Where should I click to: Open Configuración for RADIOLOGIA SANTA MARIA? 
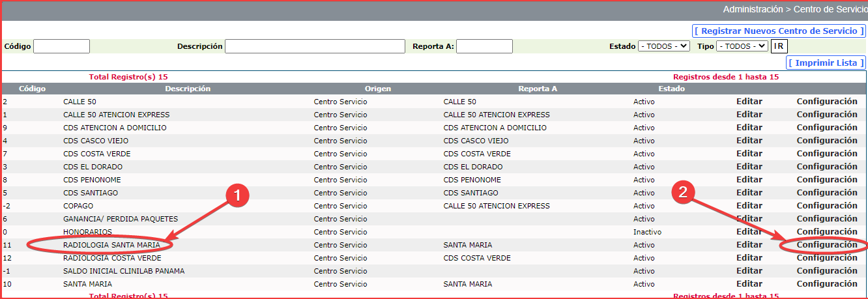click(827, 245)
